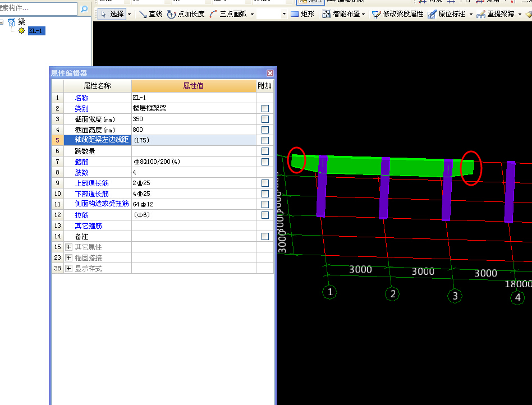
Task: Click the section height value 800
Action: [194, 130]
